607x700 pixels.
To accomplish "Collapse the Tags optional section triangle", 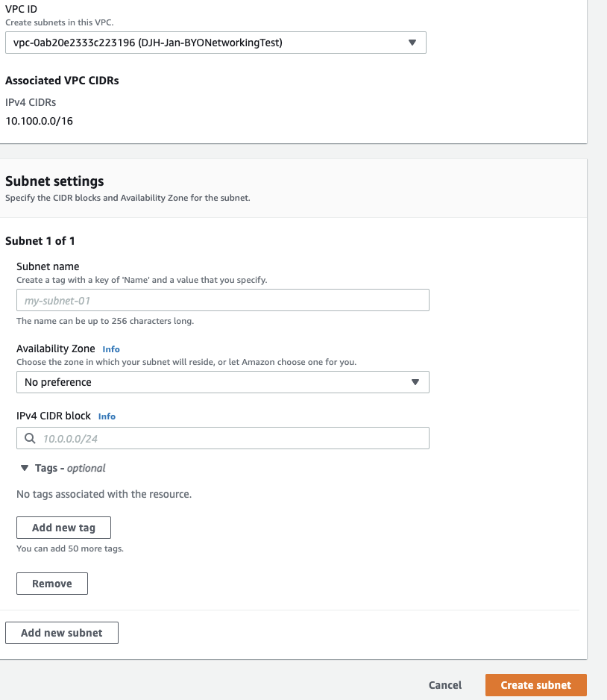I will [25, 468].
